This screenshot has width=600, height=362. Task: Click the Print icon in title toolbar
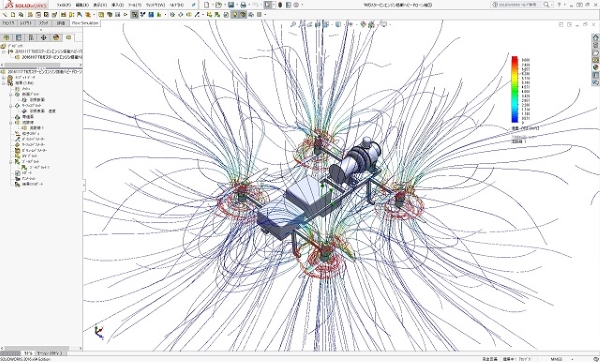[243, 5]
